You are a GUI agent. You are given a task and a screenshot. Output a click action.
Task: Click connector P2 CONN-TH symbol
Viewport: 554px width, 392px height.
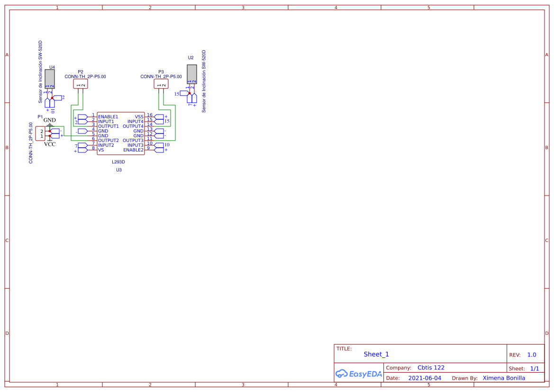[x=81, y=84]
